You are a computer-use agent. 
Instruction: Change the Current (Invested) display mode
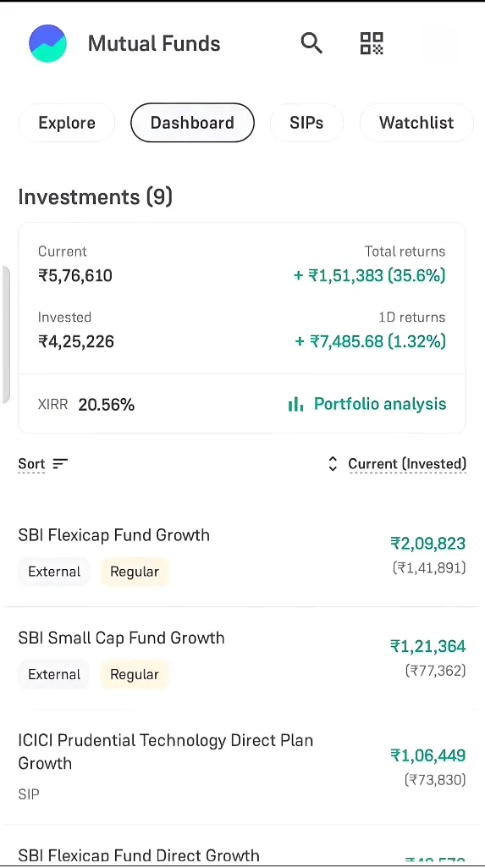(407, 464)
